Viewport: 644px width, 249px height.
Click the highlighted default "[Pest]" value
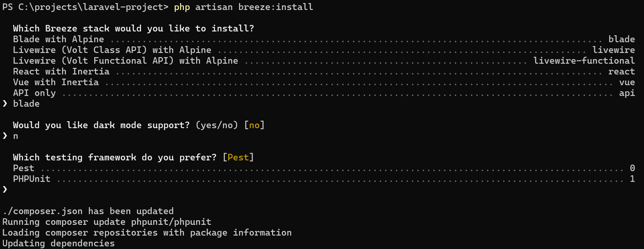point(238,157)
